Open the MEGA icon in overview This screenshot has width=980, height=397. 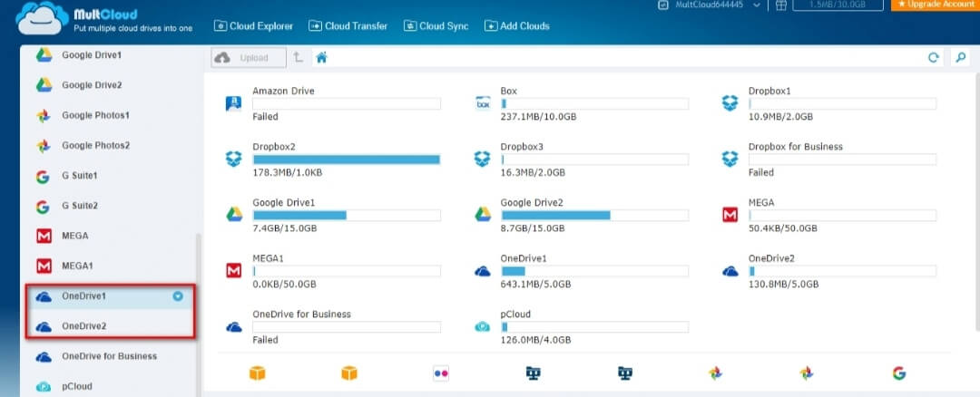coord(730,216)
